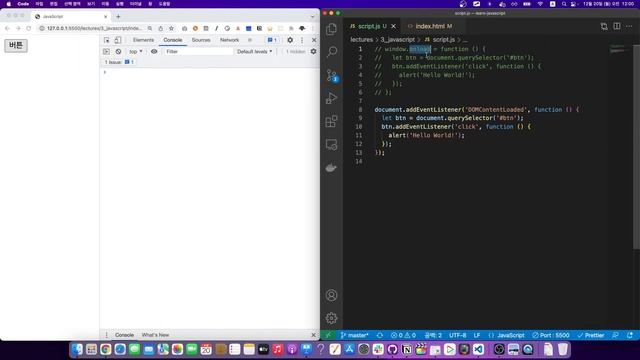This screenshot has width=640, height=360.
Task: Close the DevTools panel
Action: [x=314, y=40]
